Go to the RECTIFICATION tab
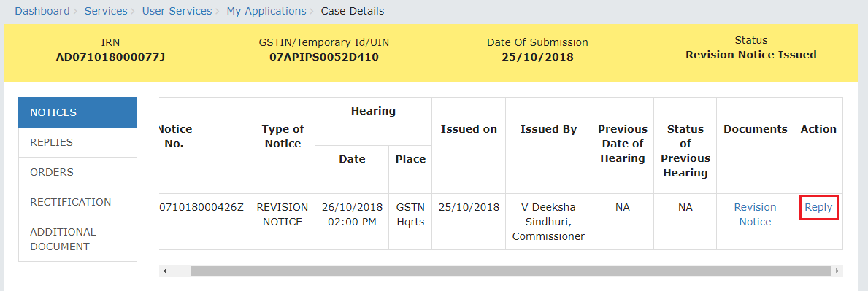The width and height of the screenshot is (868, 291). [77, 202]
